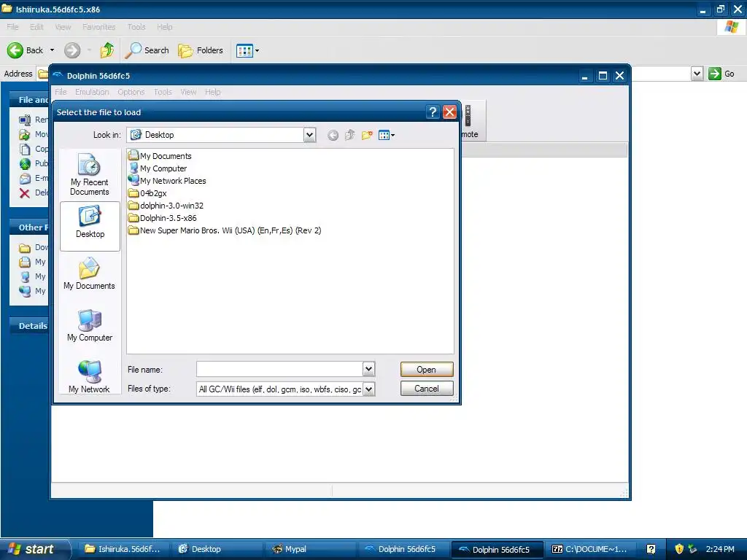Open My Computer in the places sidebar
The image size is (747, 560).
pyautogui.click(x=90, y=326)
